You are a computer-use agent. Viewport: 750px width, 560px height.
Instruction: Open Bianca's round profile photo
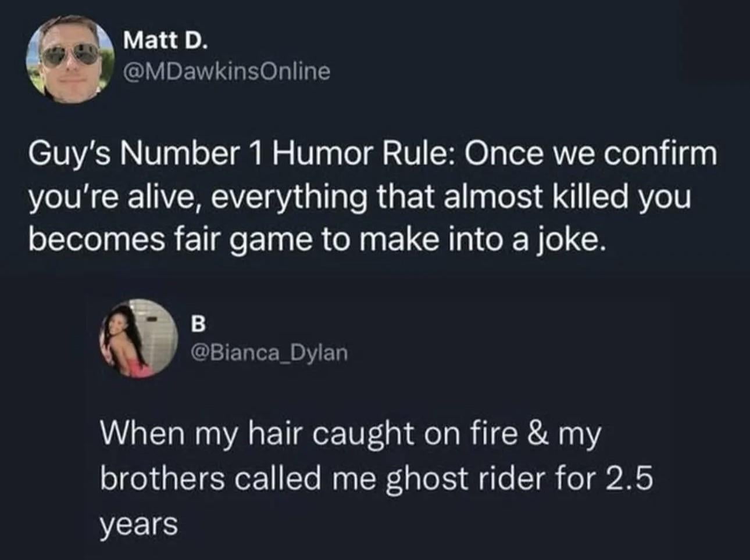click(x=140, y=339)
